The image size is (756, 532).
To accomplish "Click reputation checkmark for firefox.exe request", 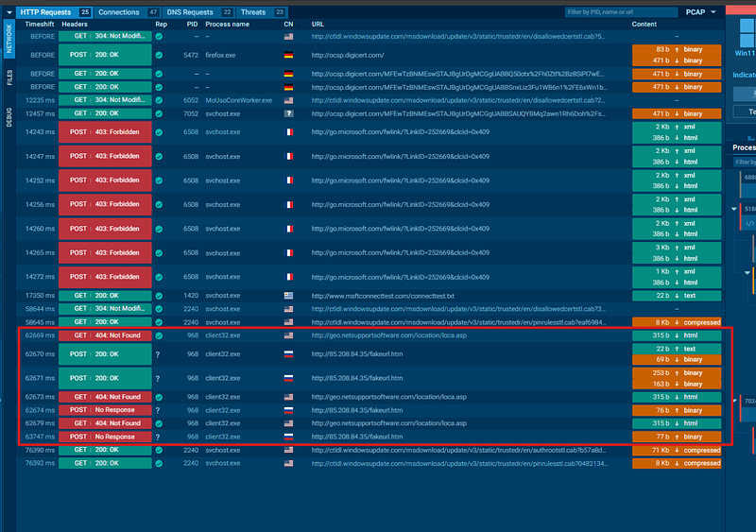I will [x=159, y=55].
